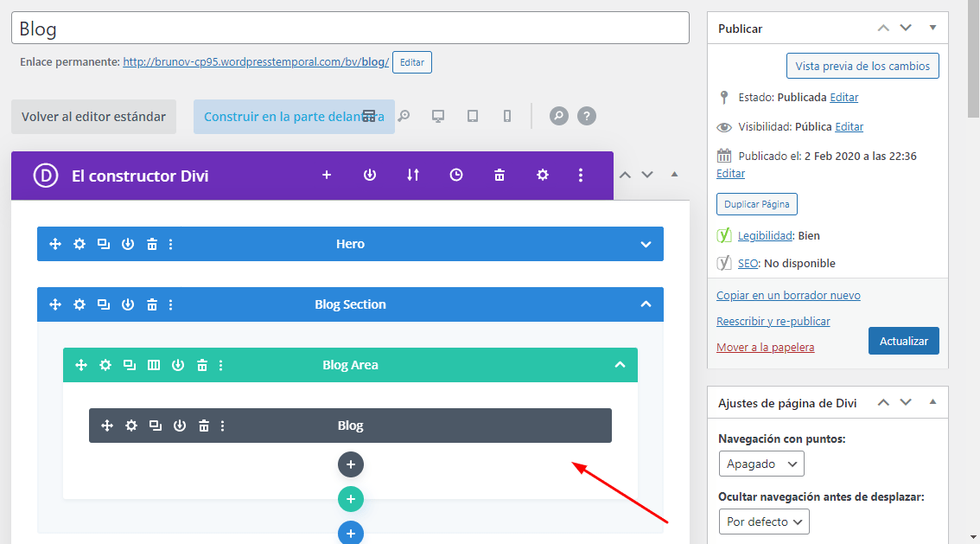
Task: Add new section with blue plus button
Action: [x=351, y=533]
